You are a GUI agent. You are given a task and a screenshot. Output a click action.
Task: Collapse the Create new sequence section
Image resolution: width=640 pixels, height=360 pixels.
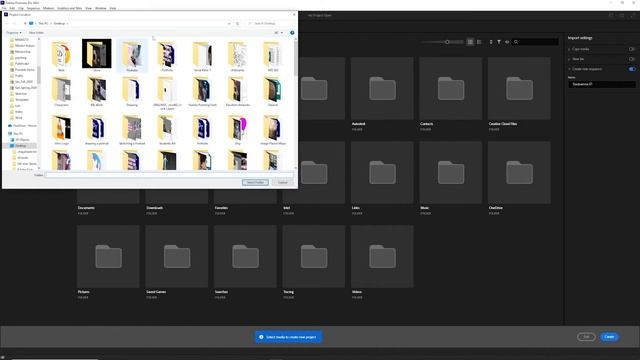pyautogui.click(x=569, y=69)
